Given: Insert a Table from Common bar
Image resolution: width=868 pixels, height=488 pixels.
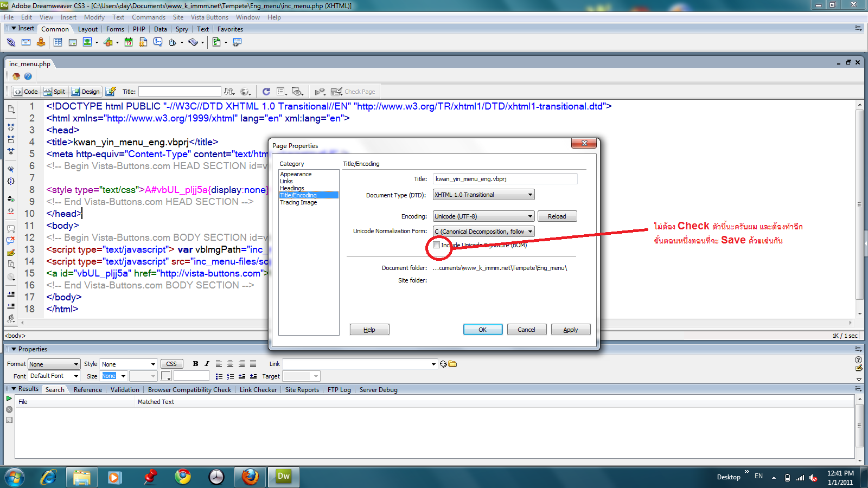Looking at the screenshot, I should click(x=58, y=42).
